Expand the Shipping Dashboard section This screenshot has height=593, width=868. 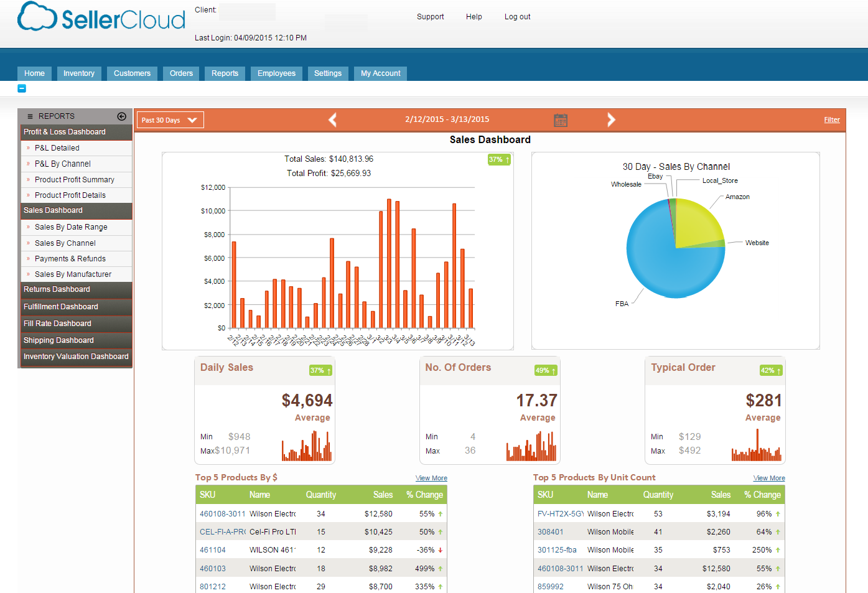57,340
